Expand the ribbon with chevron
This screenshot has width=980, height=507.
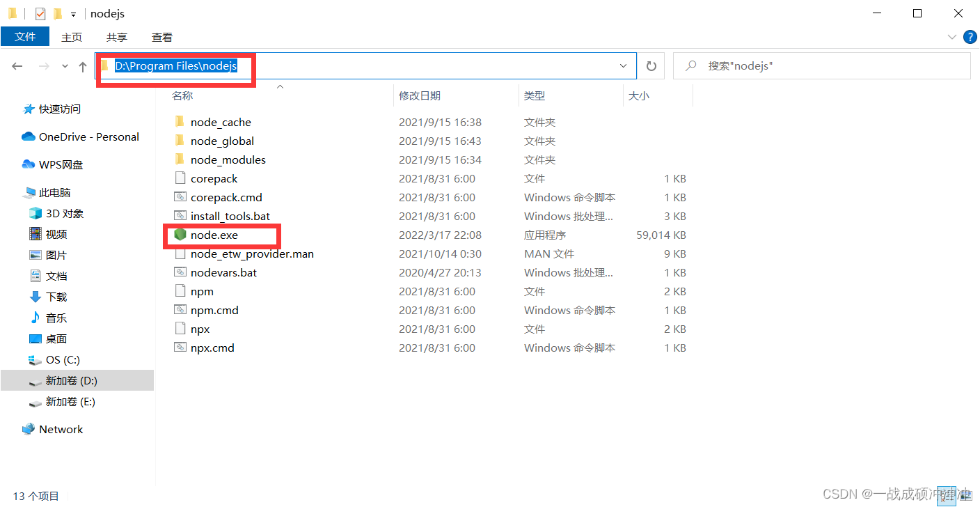(x=952, y=37)
